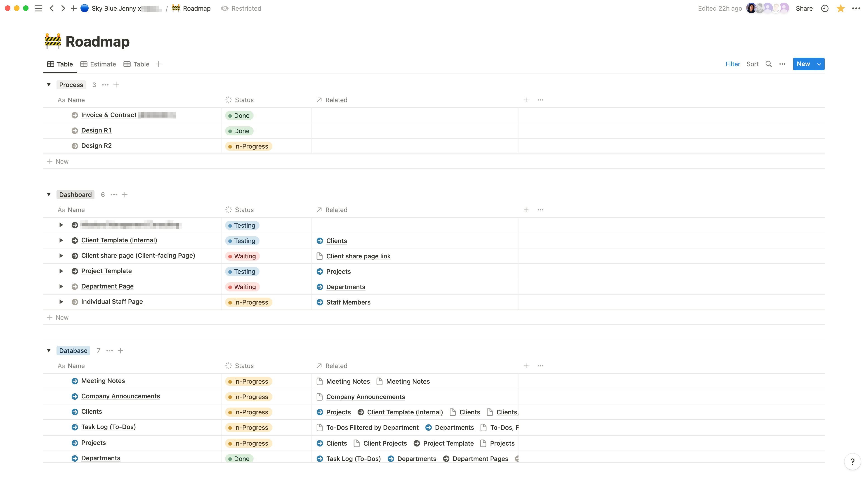This screenshot has width=868, height=477.
Task: Toggle the favorite star icon
Action: [x=840, y=8]
